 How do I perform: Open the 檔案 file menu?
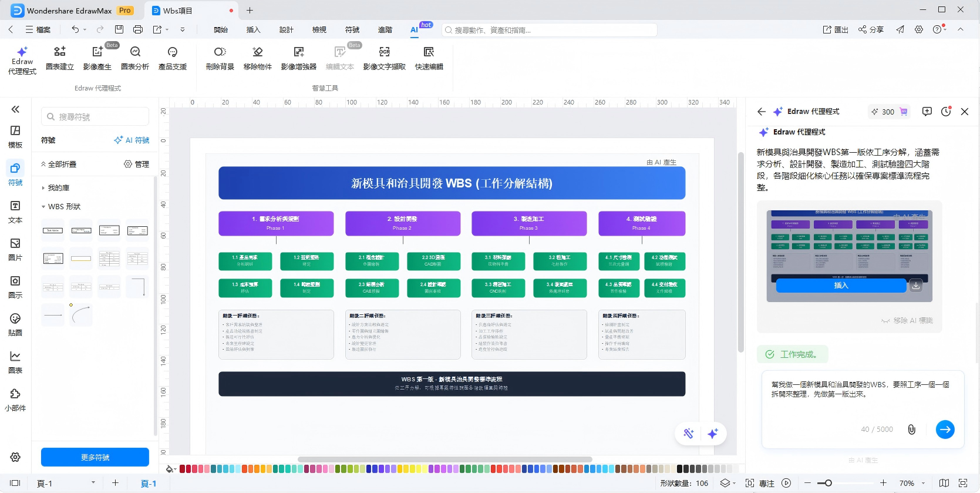pos(38,30)
